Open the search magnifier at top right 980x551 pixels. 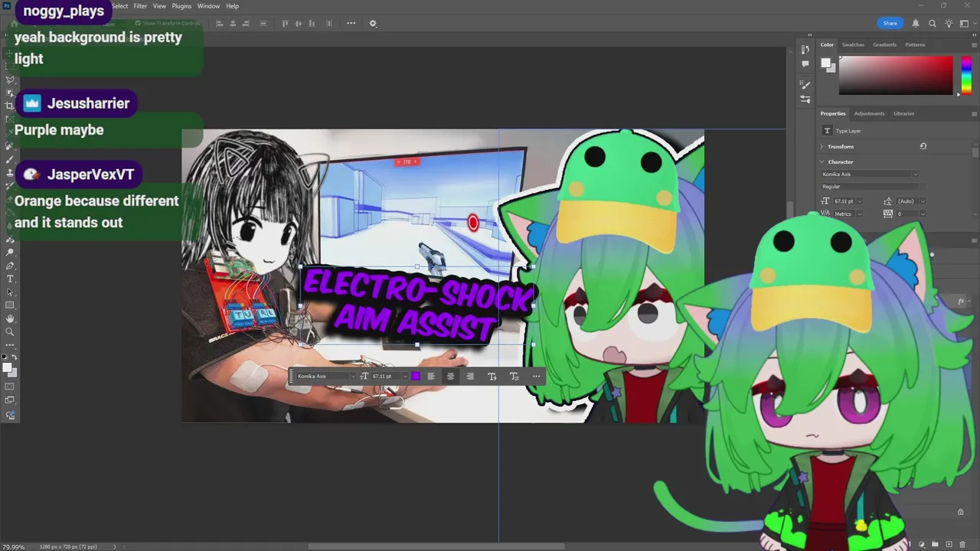[x=932, y=23]
